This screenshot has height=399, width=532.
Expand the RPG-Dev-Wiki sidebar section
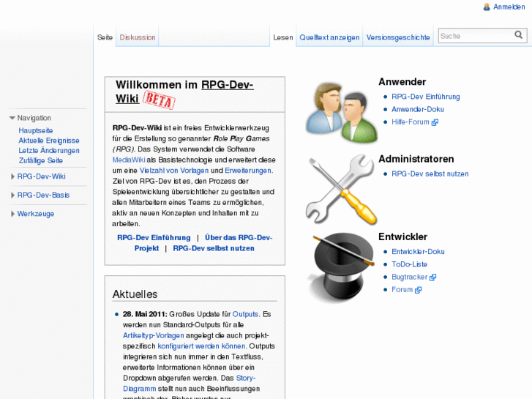(12, 176)
